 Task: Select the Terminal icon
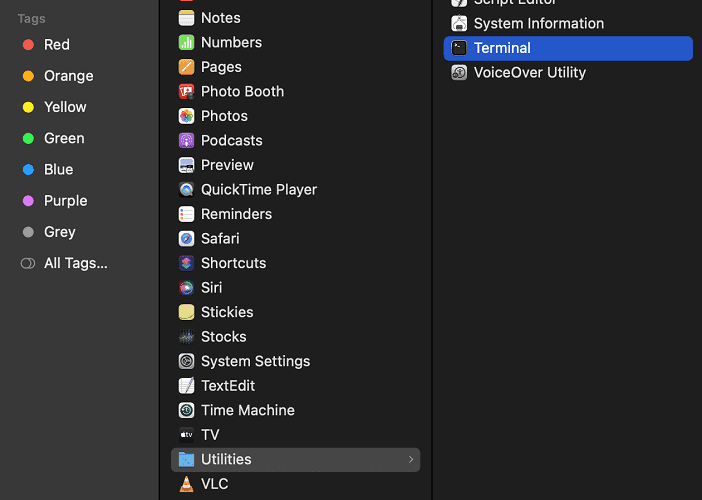coord(459,48)
